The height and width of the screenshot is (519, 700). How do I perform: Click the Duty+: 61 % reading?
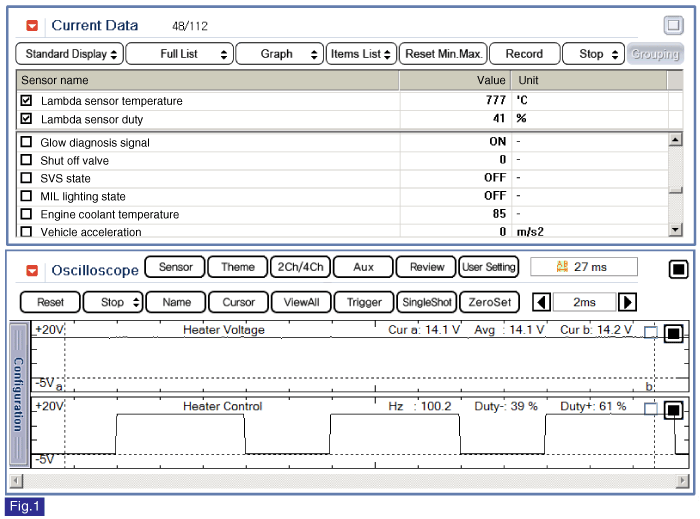[x=593, y=407]
